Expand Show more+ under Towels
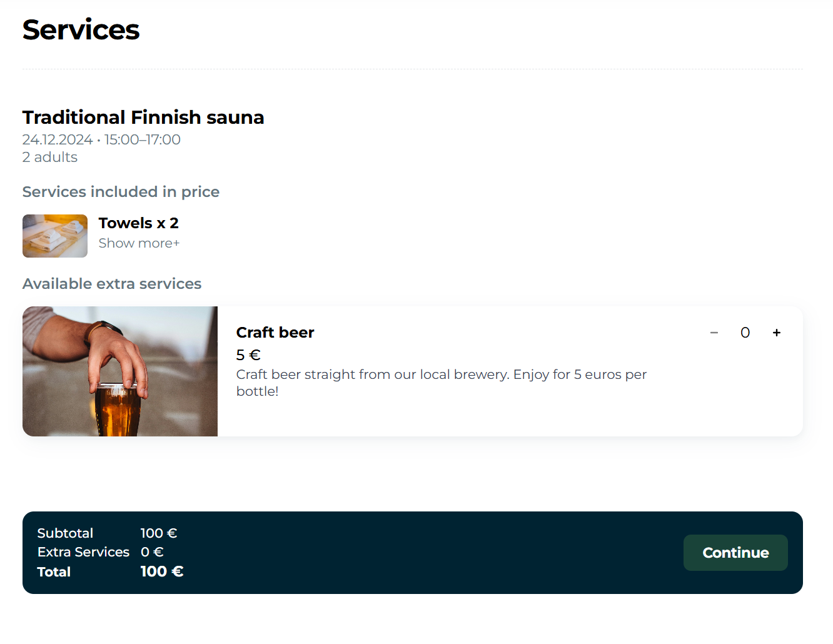The image size is (833, 644). coord(139,243)
